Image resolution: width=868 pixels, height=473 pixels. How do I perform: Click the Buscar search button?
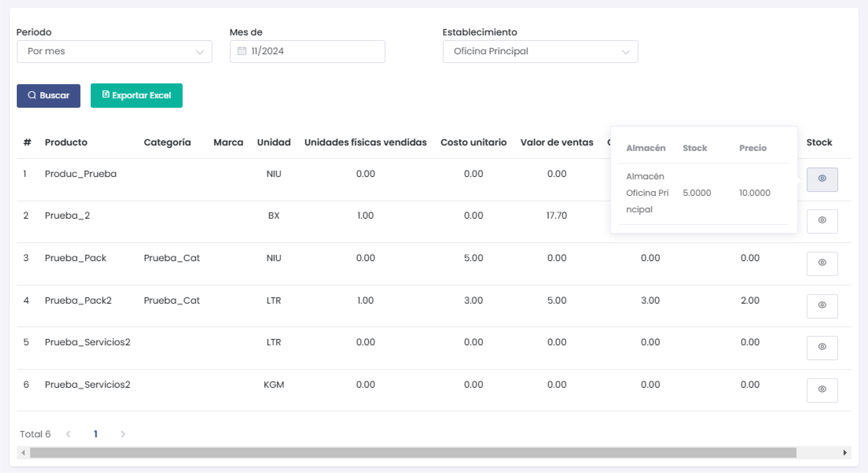point(48,96)
